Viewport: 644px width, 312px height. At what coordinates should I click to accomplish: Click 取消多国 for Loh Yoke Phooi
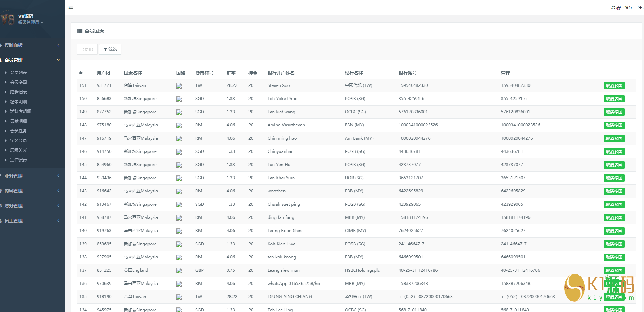point(614,99)
